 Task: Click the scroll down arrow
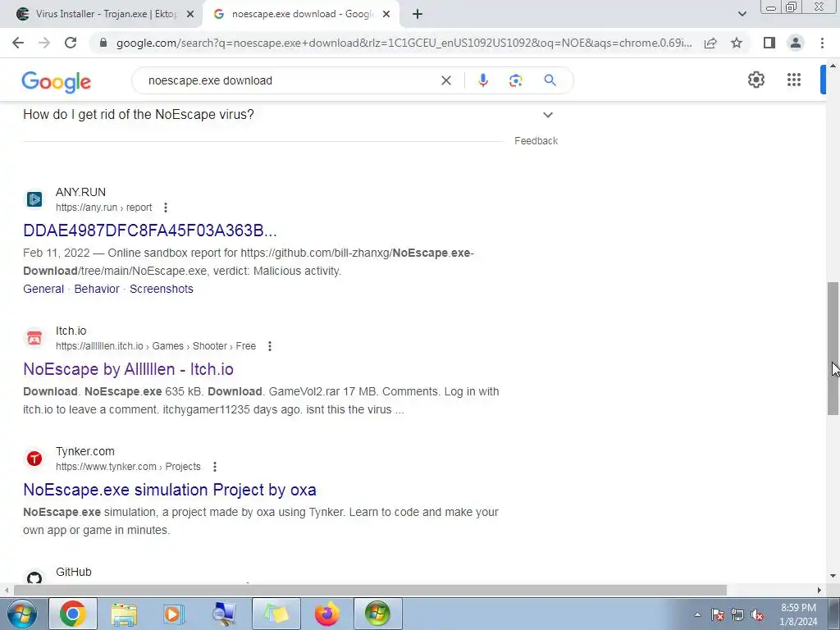click(x=833, y=577)
